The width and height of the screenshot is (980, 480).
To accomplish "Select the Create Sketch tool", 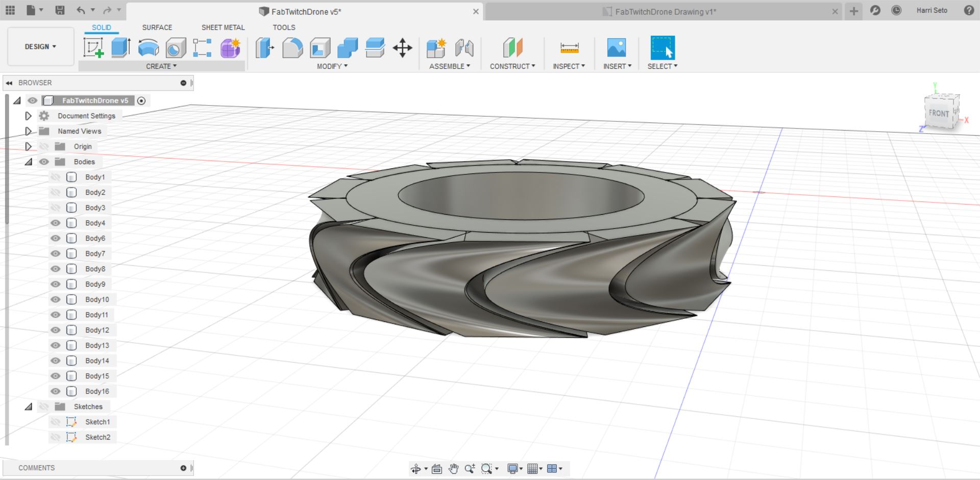I will 93,48.
